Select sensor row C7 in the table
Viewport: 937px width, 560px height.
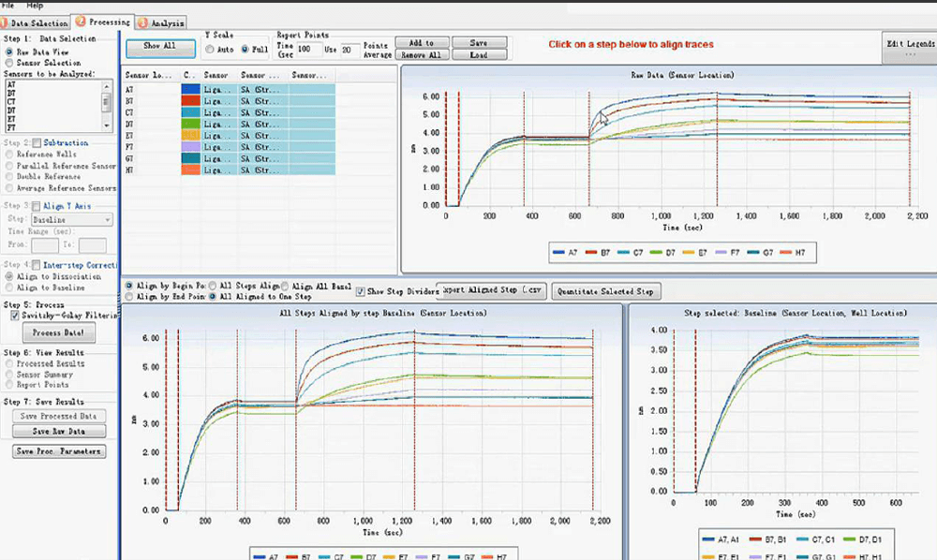(x=229, y=112)
